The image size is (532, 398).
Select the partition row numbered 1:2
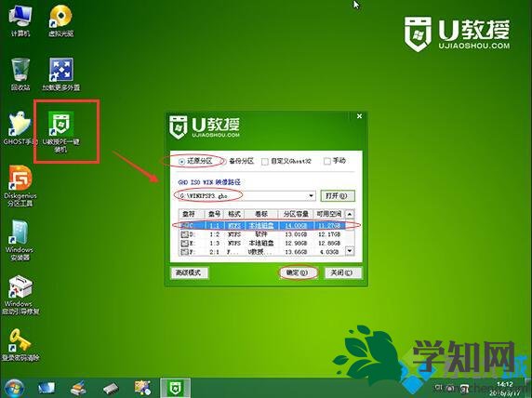point(262,234)
